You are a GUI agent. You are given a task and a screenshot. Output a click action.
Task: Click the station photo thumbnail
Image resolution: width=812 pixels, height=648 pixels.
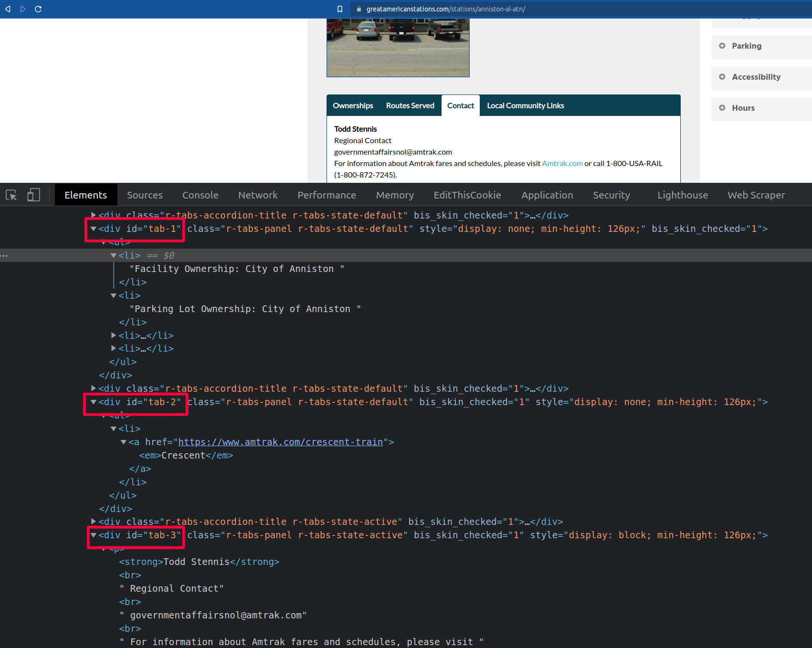pyautogui.click(x=398, y=48)
